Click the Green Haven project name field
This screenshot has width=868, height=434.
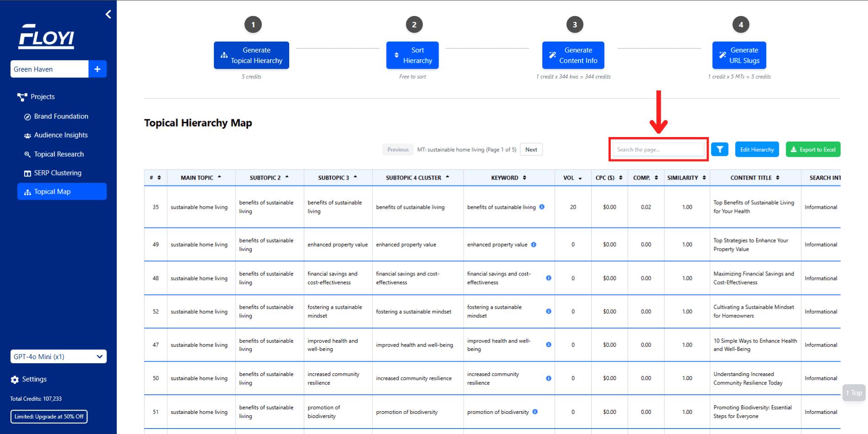pyautogui.click(x=49, y=69)
